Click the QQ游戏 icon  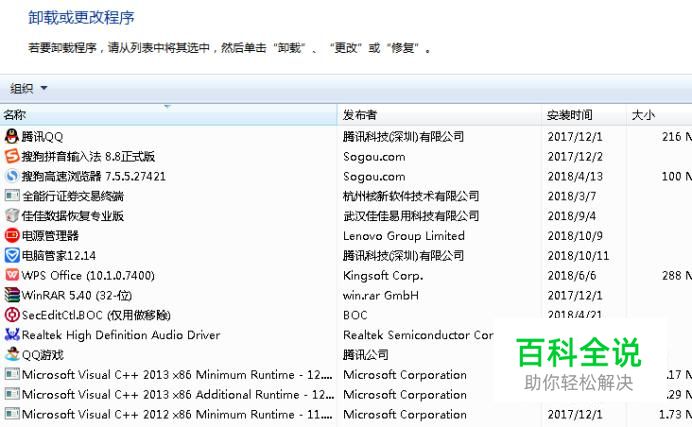pos(11,354)
